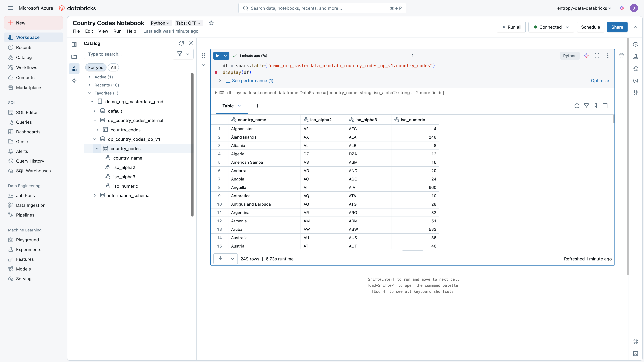Screen dimensions: 644x362
Task: Switch the catalog filter to "All"
Action: tap(113, 67)
